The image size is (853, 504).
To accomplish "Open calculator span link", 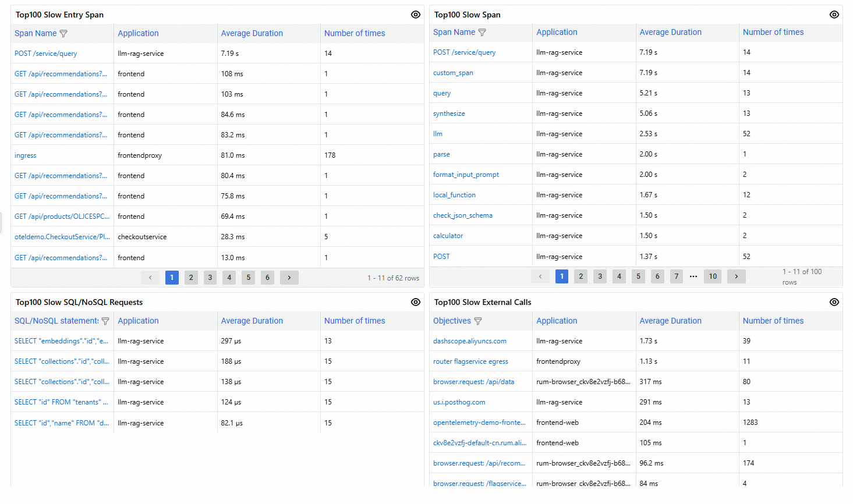I will (x=448, y=236).
